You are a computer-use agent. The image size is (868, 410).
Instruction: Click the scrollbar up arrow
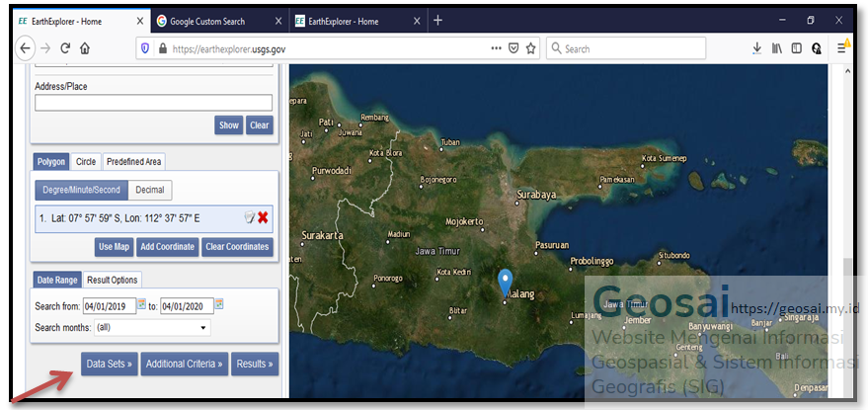847,71
